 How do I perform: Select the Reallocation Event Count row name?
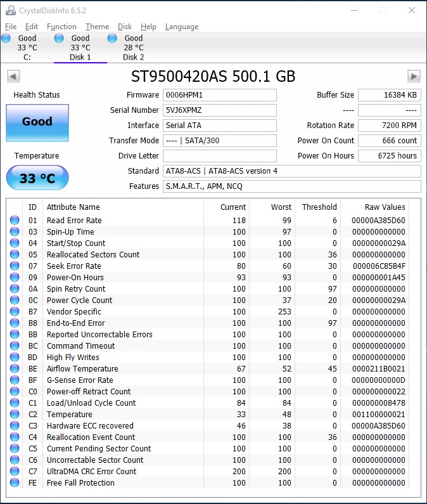(91, 437)
